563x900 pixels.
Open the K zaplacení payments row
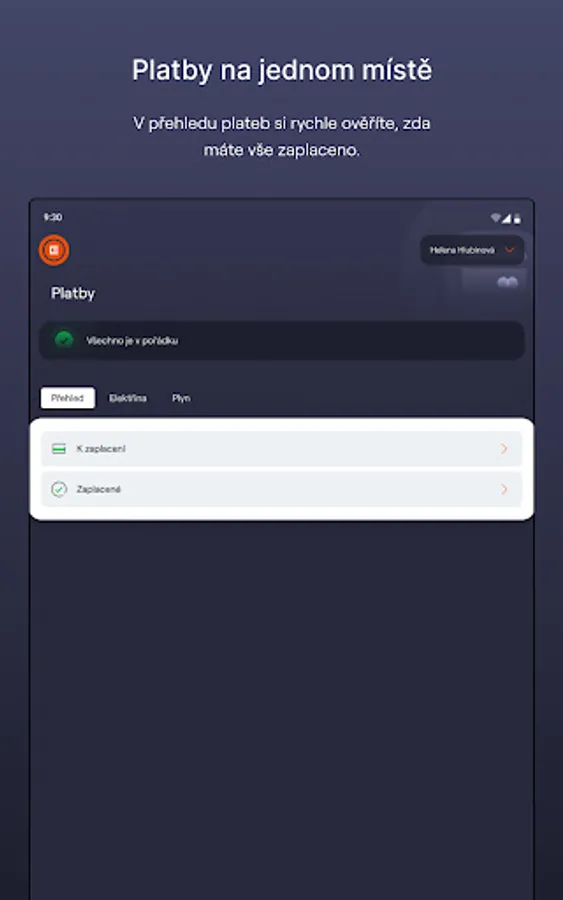pos(281,448)
